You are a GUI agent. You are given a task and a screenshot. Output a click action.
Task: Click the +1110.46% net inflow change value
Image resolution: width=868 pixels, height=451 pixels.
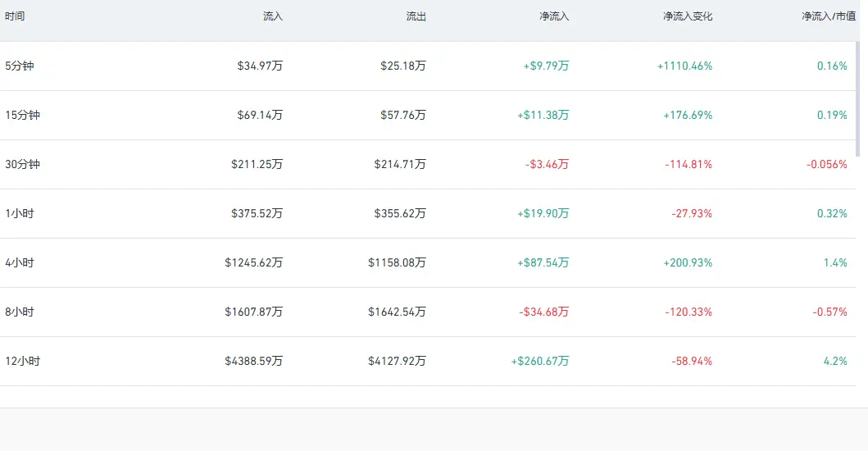[x=684, y=66]
